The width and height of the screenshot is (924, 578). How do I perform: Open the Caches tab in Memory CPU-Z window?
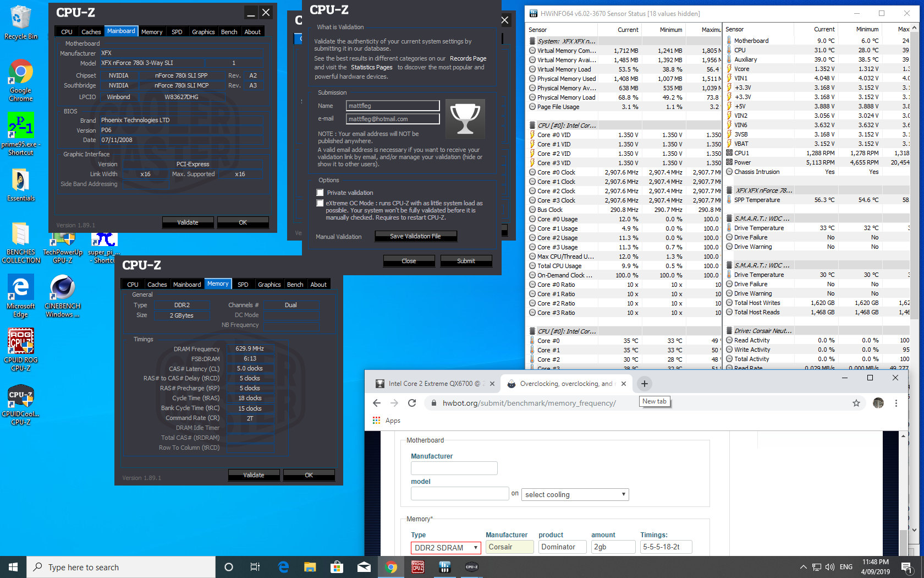(157, 285)
